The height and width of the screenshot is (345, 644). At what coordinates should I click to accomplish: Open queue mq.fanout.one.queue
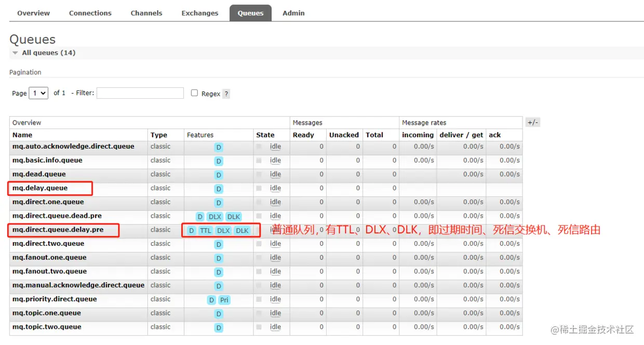[x=49, y=258]
